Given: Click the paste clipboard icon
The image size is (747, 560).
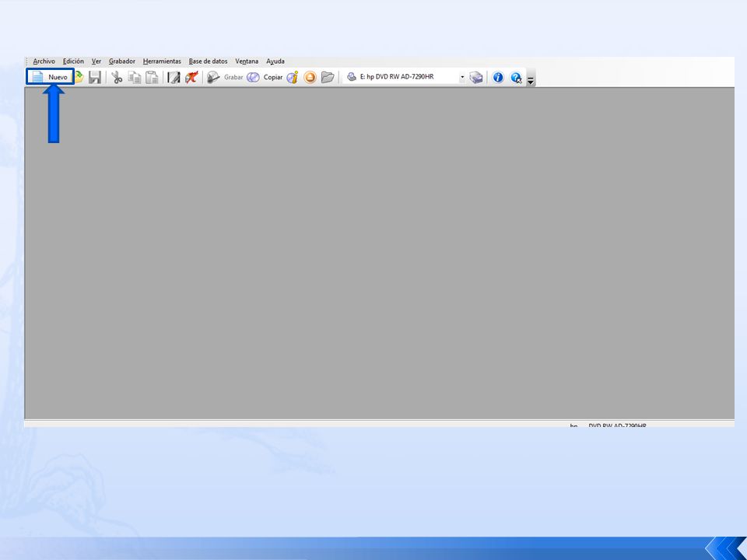Looking at the screenshot, I should pos(152,77).
